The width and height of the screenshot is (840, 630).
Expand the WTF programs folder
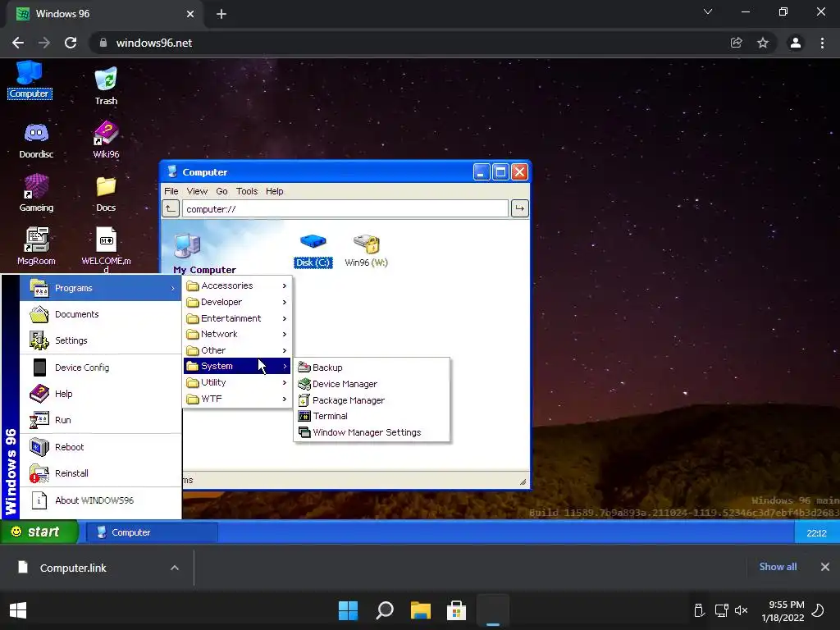click(x=237, y=399)
